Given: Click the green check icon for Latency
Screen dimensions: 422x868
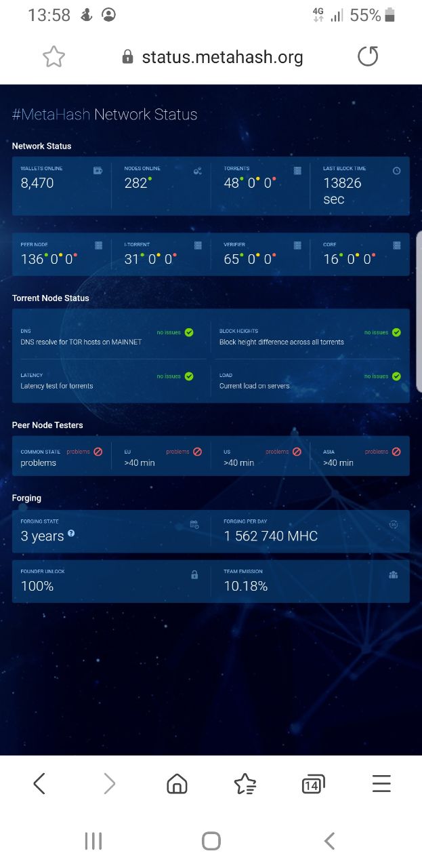Looking at the screenshot, I should (x=189, y=376).
